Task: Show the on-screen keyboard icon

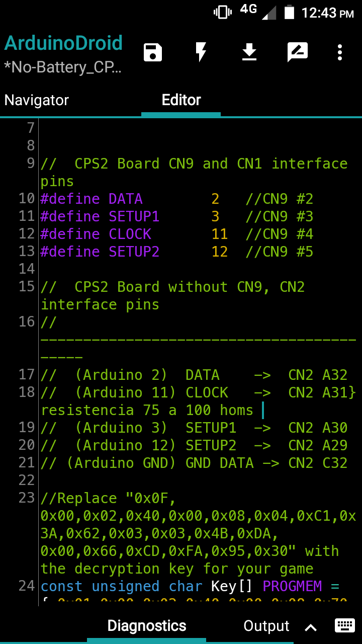Action: coord(344,625)
